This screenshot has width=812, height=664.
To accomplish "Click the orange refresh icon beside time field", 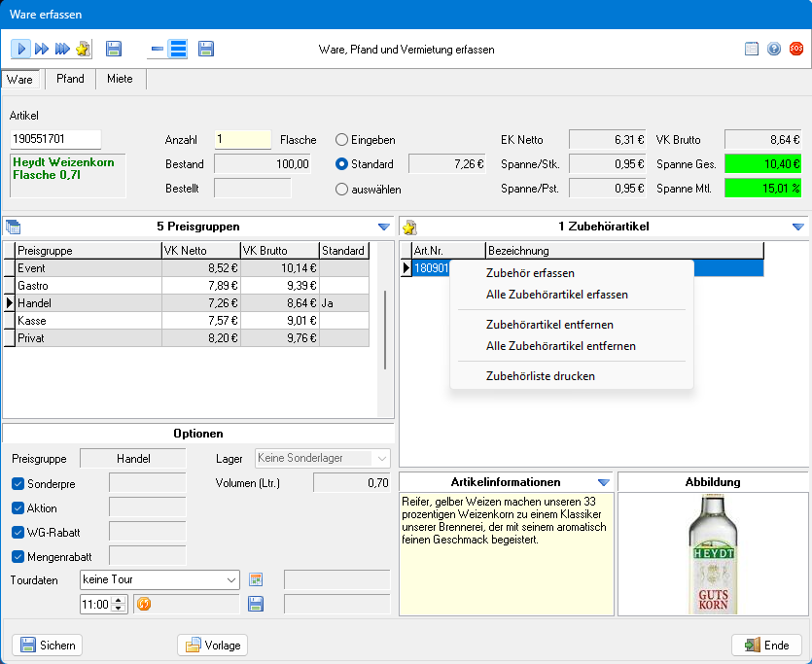I will (144, 604).
